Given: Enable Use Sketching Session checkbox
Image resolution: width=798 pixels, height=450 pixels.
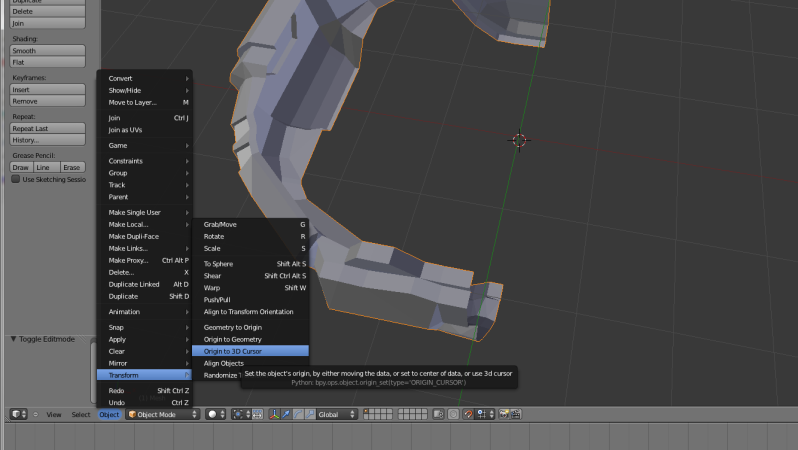Looking at the screenshot, I should click(x=16, y=179).
